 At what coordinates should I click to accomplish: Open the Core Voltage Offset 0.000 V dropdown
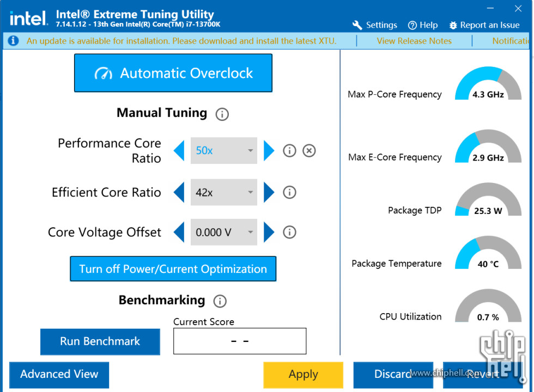tap(224, 232)
